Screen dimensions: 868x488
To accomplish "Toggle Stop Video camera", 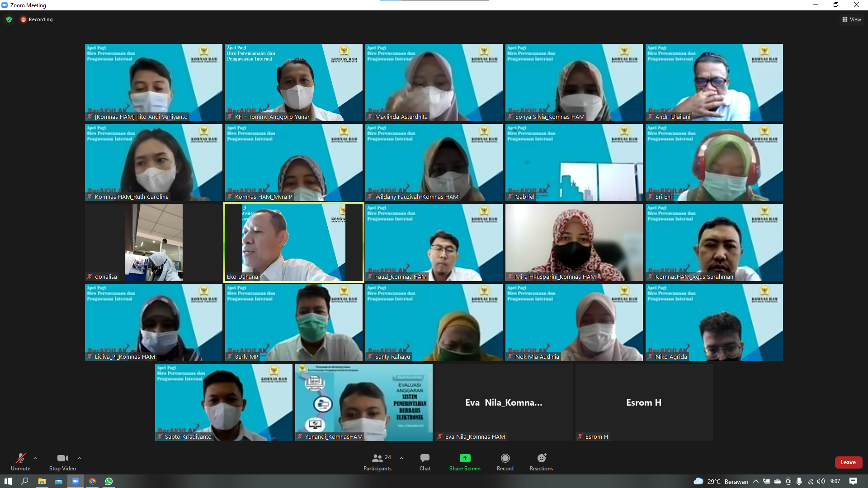I will click(62, 459).
